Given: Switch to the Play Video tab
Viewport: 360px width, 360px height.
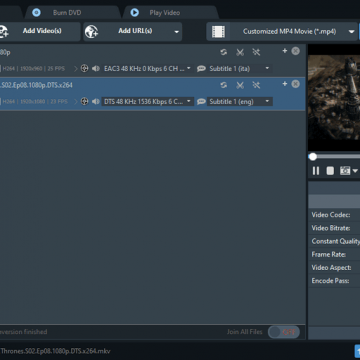Looking at the screenshot, I should pos(165,13).
